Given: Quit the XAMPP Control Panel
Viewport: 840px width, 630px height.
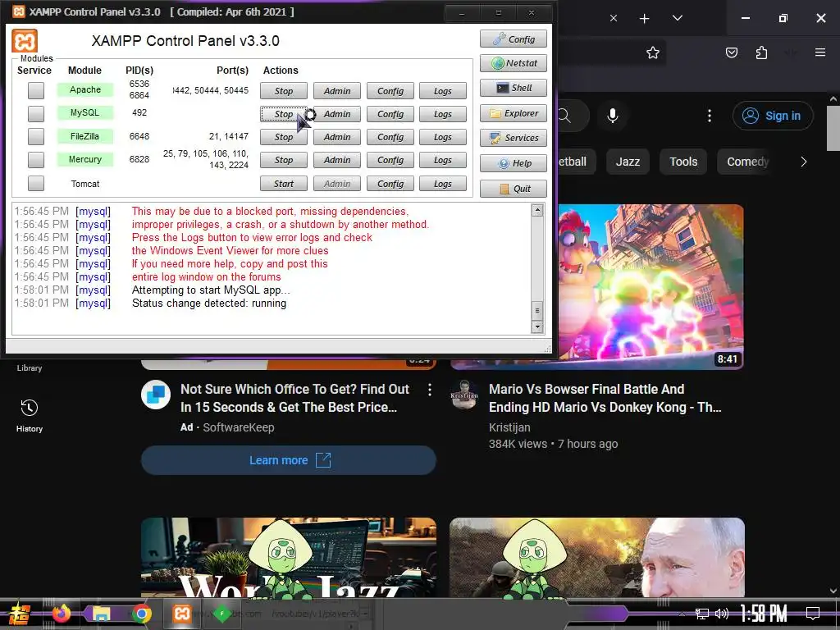Looking at the screenshot, I should (514, 189).
